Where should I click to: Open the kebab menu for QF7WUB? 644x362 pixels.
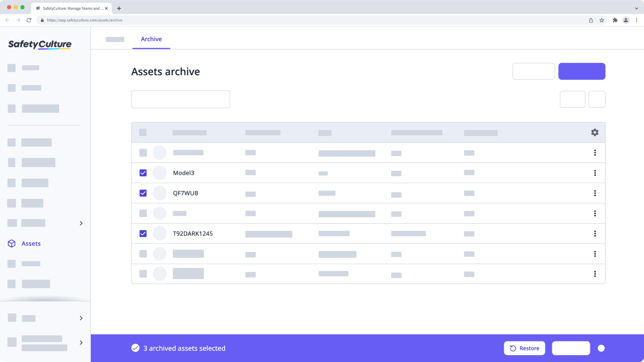[x=595, y=193]
